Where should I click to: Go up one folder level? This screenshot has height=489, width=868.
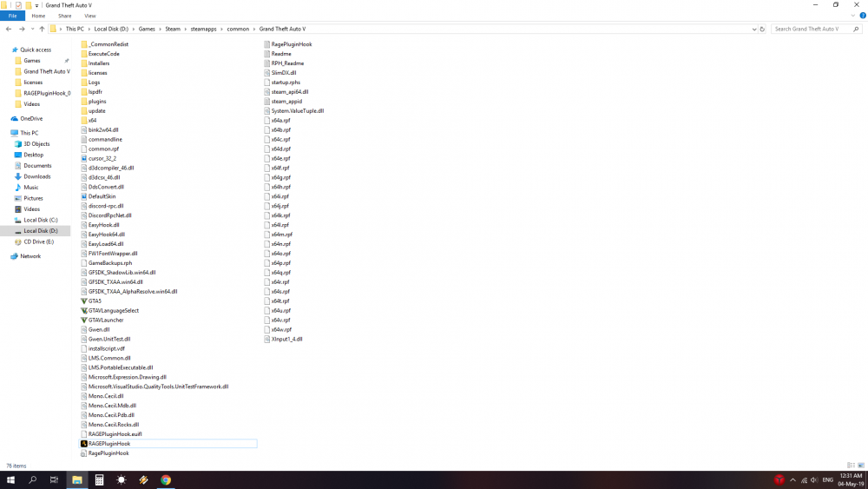tap(42, 29)
